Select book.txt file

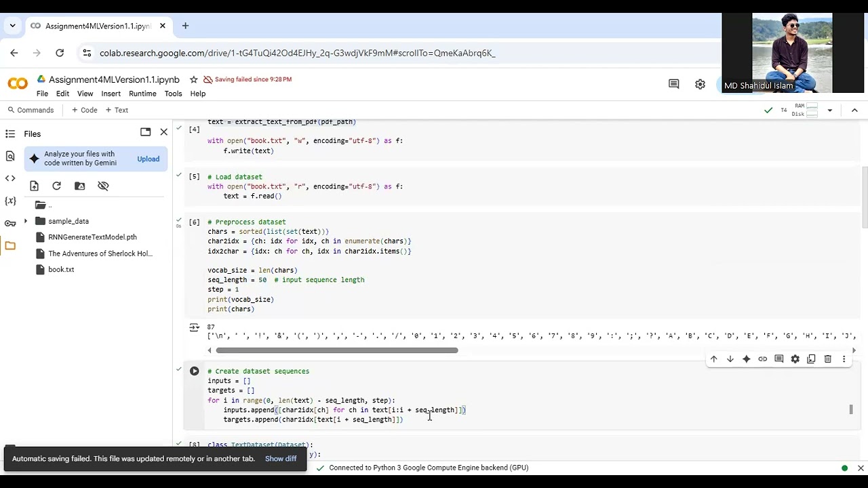click(61, 270)
